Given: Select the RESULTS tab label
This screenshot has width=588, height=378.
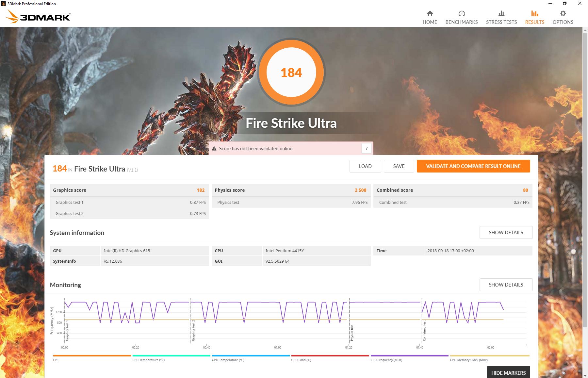Looking at the screenshot, I should [x=535, y=22].
